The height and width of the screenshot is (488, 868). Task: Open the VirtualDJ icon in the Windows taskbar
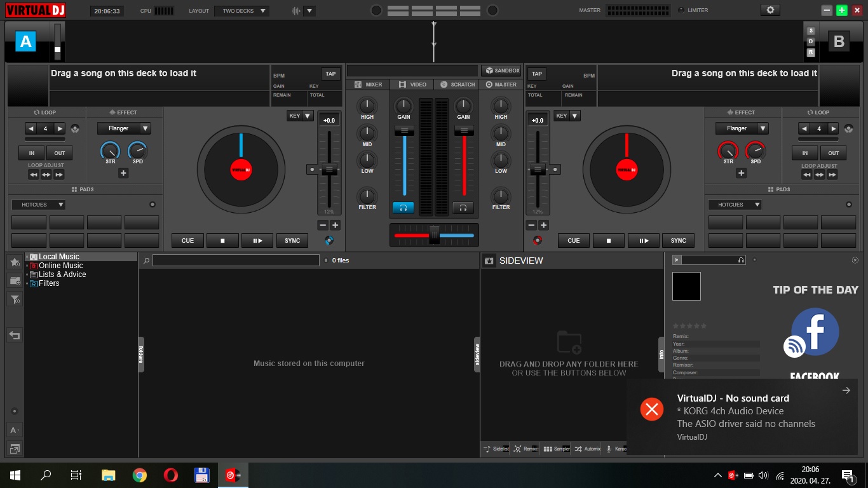233,475
